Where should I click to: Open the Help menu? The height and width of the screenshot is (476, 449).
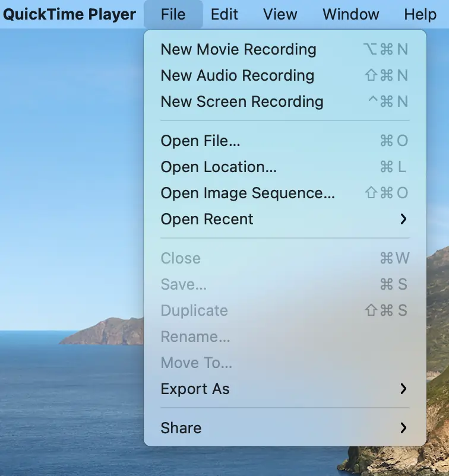420,14
